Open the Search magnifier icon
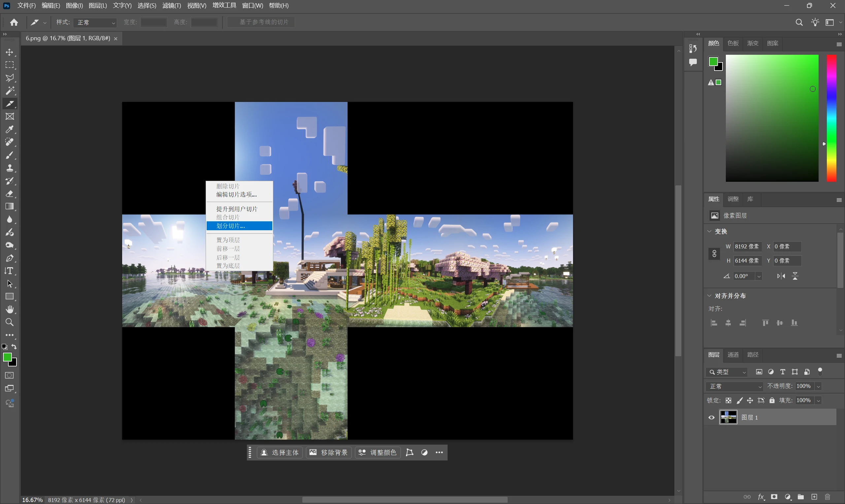 (x=799, y=22)
